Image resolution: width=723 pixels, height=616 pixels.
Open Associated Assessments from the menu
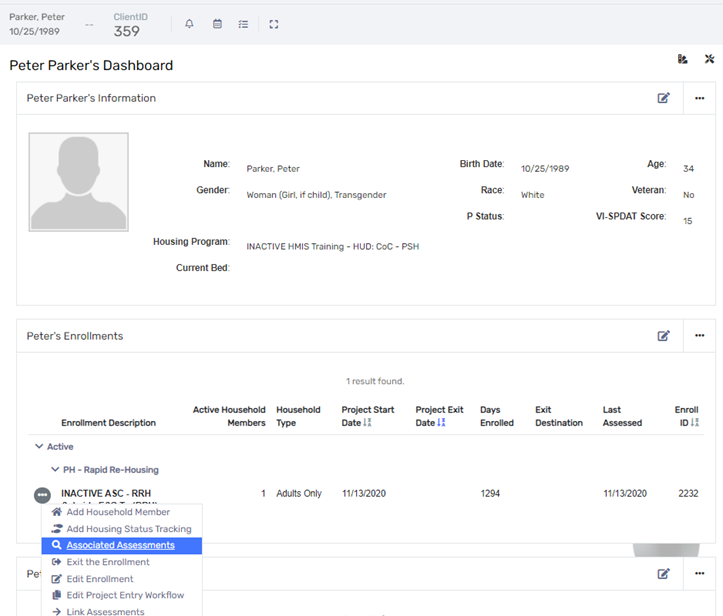(x=122, y=545)
